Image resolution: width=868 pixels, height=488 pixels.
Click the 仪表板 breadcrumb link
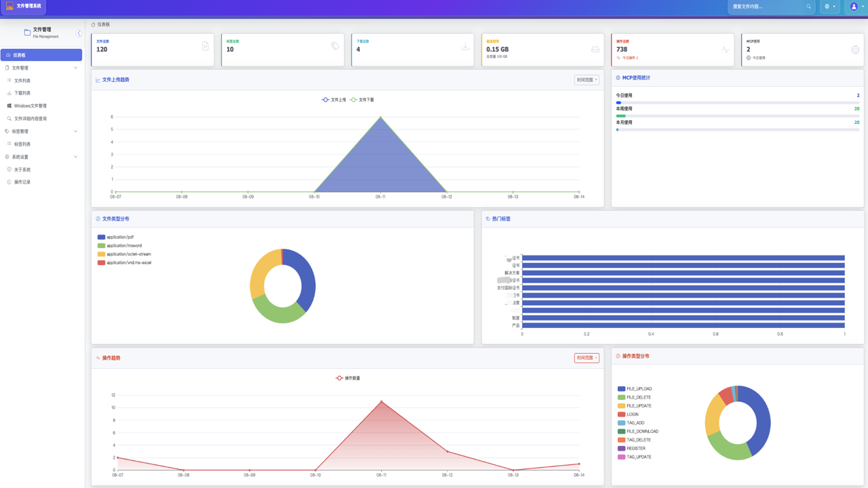103,24
